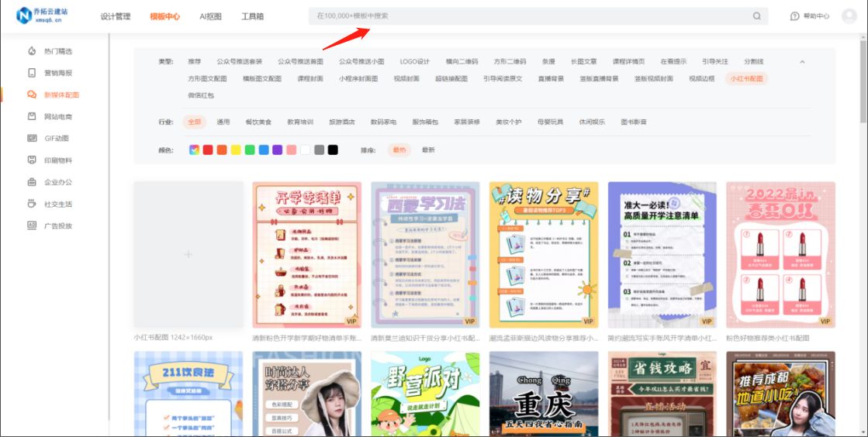Pick the yellow color swatch
This screenshot has width=868, height=437.
coord(236,150)
